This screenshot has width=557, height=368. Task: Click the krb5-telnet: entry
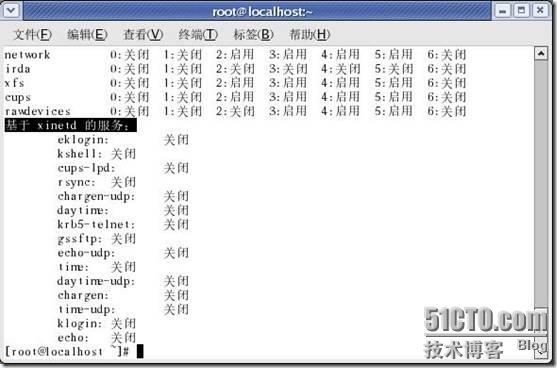pyautogui.click(x=96, y=225)
